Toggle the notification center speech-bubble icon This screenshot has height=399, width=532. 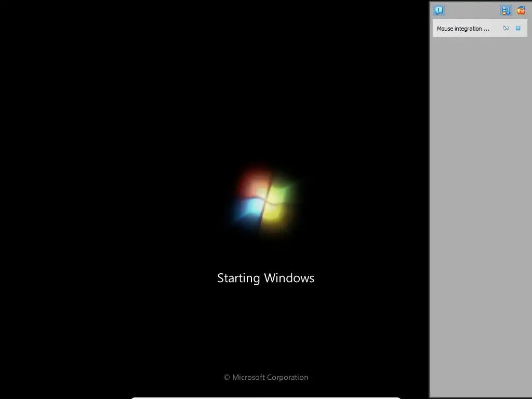438,10
